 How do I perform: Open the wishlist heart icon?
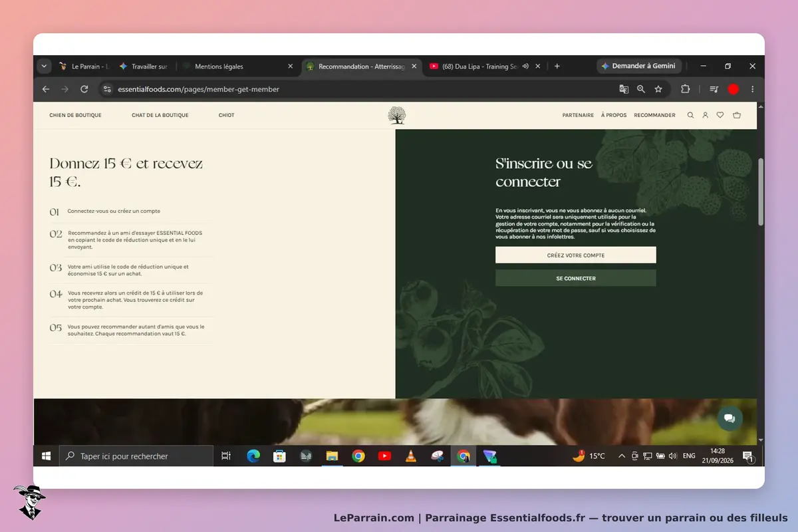(x=720, y=115)
